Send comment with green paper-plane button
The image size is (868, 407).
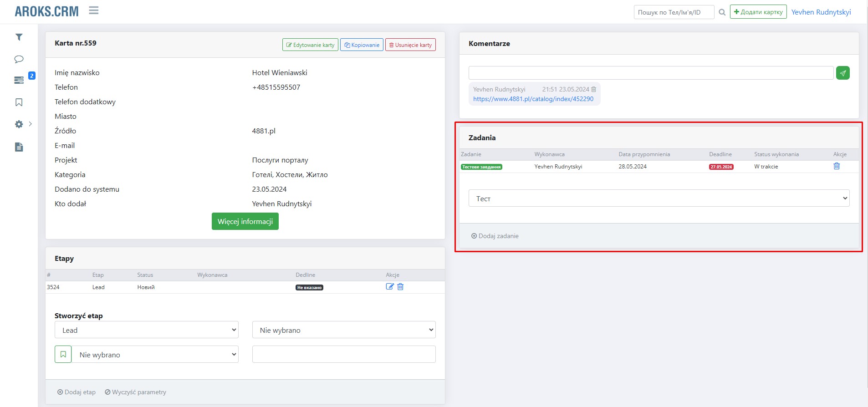[x=843, y=73]
